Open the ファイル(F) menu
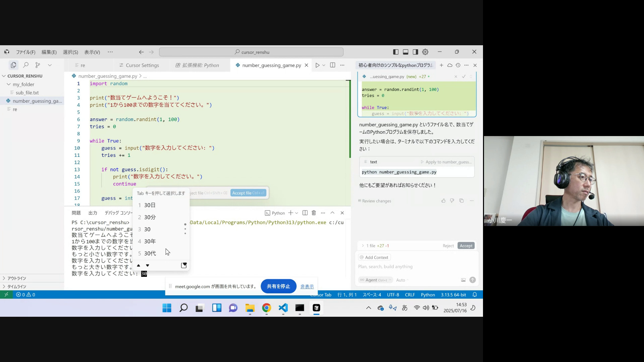Image resolution: width=644 pixels, height=362 pixels. [25, 52]
